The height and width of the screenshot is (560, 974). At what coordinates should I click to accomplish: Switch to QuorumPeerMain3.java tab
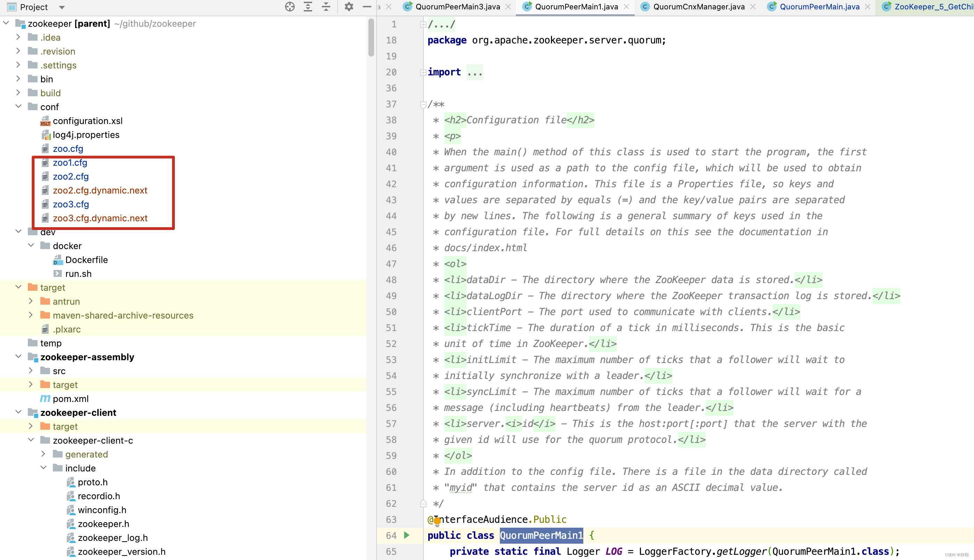(x=457, y=7)
